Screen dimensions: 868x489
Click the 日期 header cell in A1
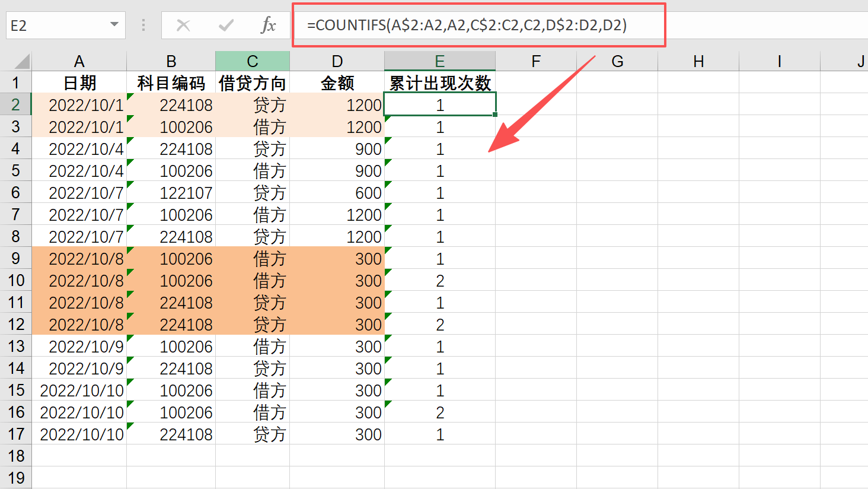coord(79,83)
